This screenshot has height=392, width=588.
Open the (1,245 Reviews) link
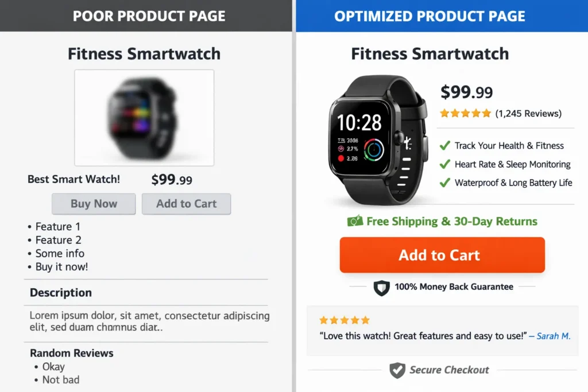point(528,113)
